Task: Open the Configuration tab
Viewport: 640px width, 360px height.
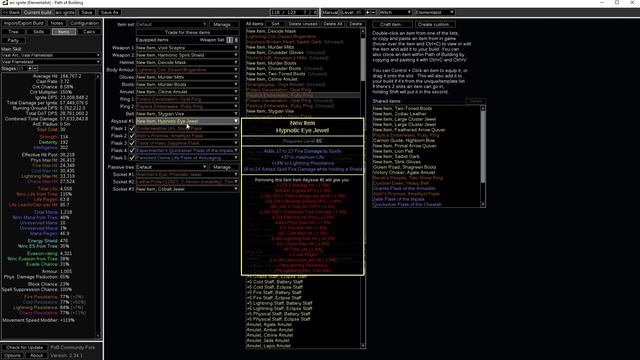Action: (x=84, y=23)
